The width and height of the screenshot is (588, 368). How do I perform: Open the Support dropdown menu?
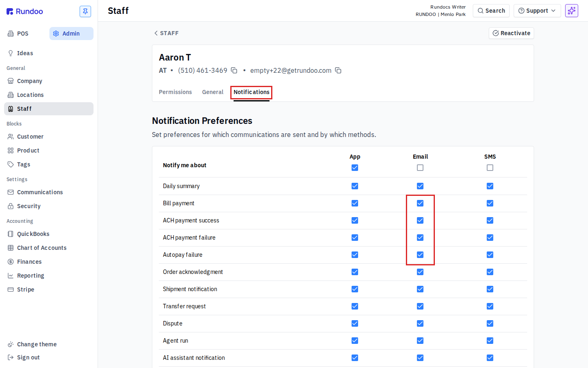(x=537, y=11)
